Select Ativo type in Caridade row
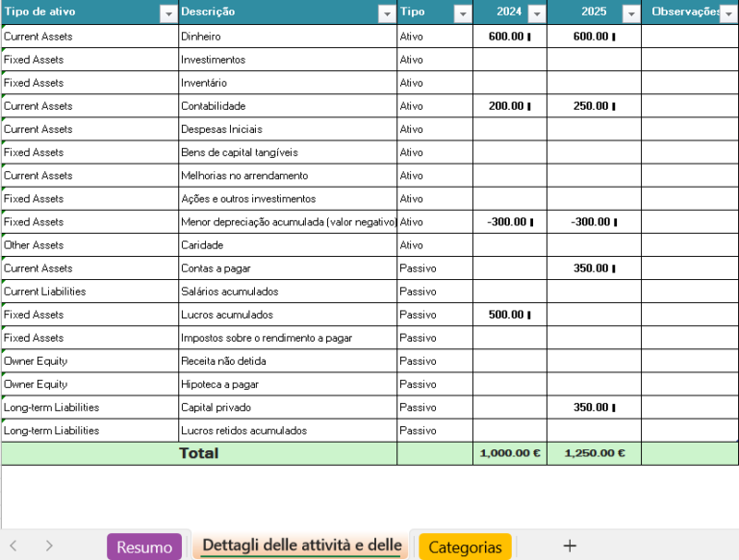This screenshot has height=560, width=739. (435, 244)
